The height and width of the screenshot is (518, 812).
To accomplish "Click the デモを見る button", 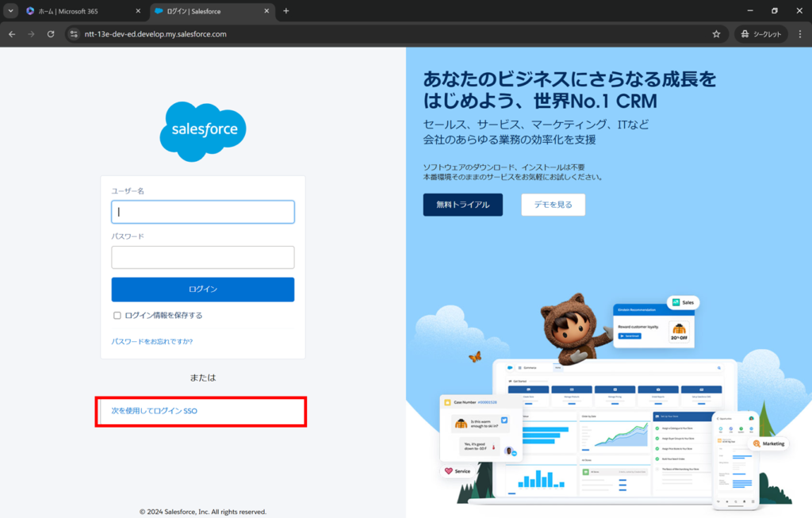I will click(x=553, y=205).
